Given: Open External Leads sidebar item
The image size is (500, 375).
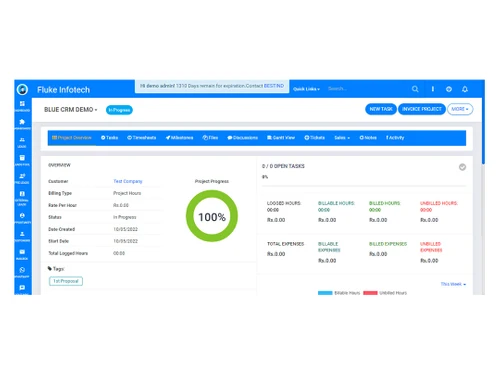Looking at the screenshot, I should [22, 198].
